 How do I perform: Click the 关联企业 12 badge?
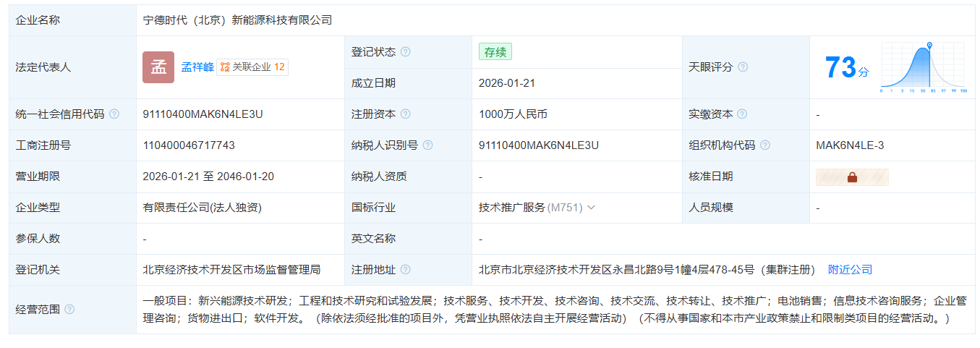pos(252,67)
